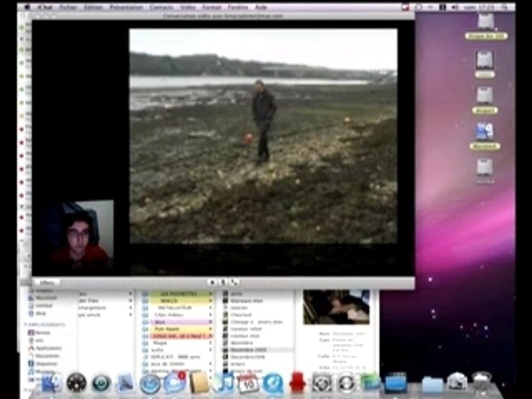
Task: Select the purple-labeled folder row in Finder
Action: [x=178, y=321]
